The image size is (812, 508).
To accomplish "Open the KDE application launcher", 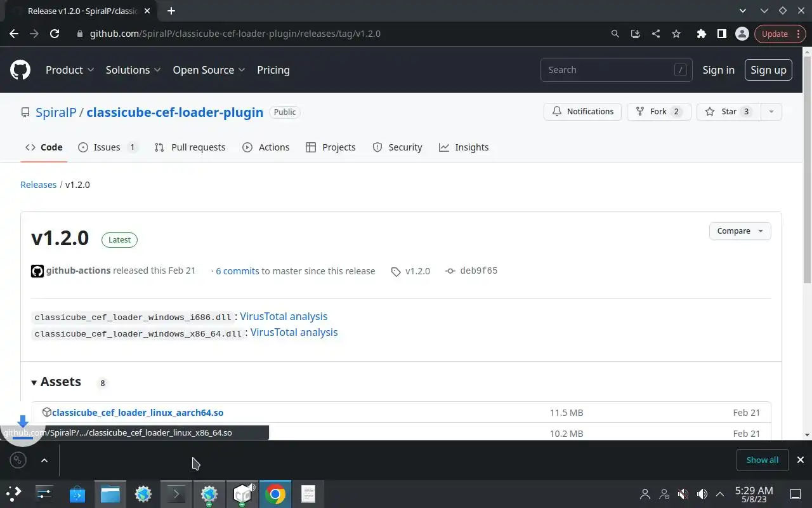I will pyautogui.click(x=14, y=493).
